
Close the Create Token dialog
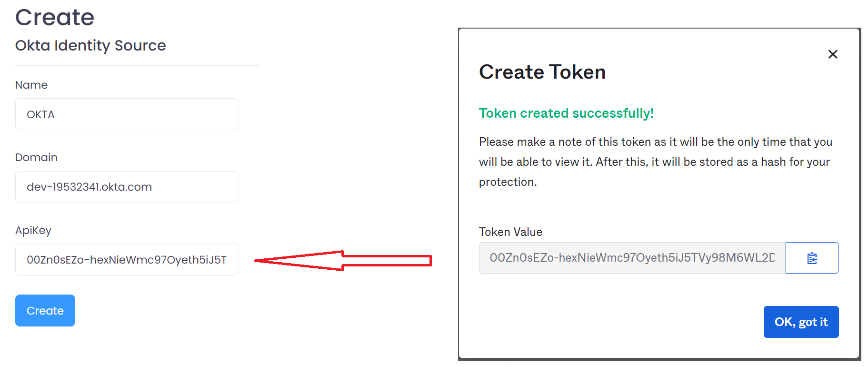[832, 54]
